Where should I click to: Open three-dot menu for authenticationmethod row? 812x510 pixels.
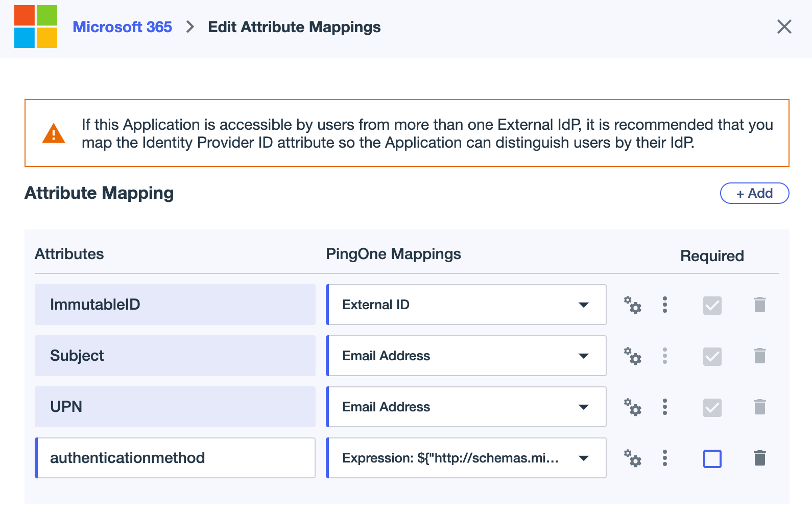[x=664, y=458]
